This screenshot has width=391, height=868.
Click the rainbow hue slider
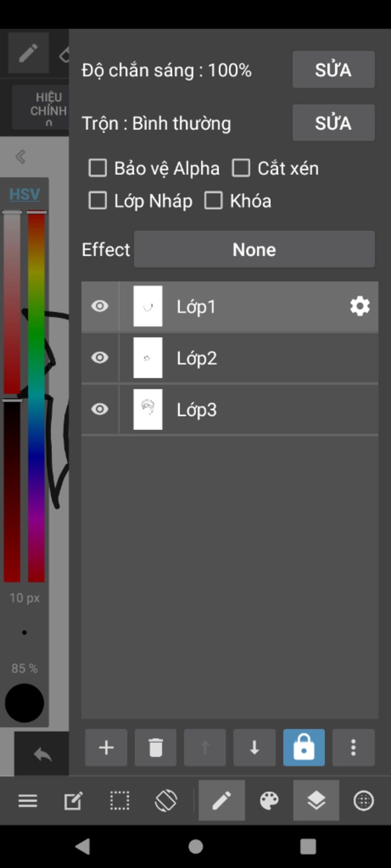click(x=36, y=396)
